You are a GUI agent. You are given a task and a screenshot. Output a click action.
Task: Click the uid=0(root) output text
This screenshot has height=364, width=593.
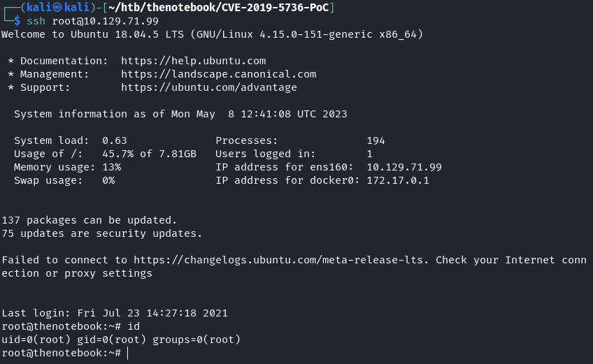[x=35, y=340]
